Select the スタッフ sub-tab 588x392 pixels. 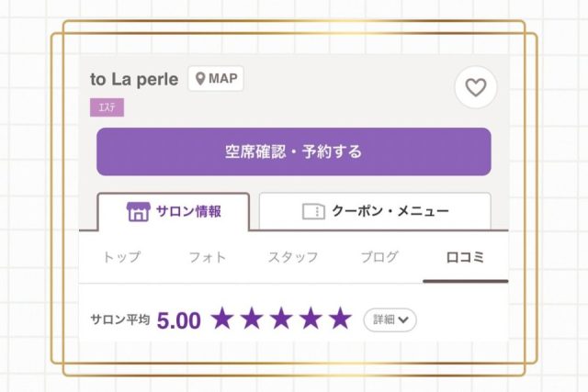tap(293, 257)
